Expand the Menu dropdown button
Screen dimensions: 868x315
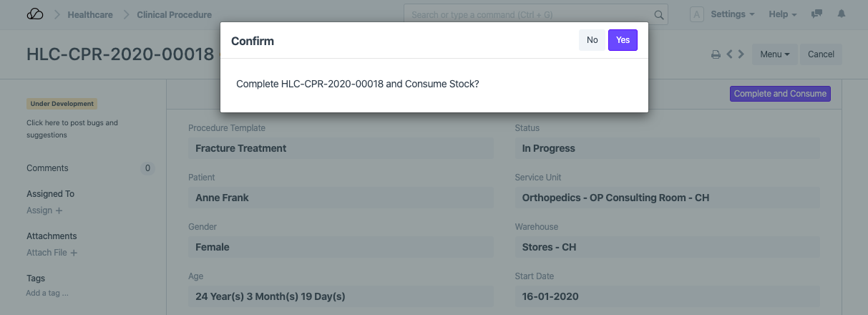tap(774, 54)
